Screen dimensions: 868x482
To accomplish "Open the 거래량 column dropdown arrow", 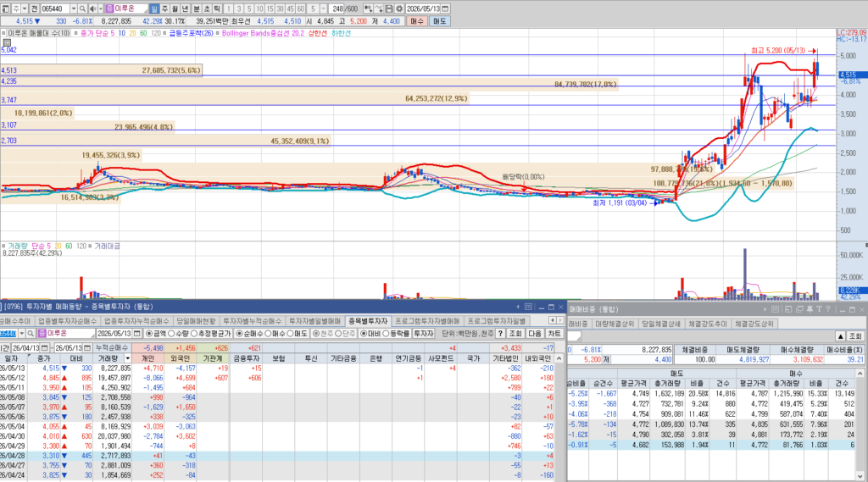I will [x=128, y=358].
